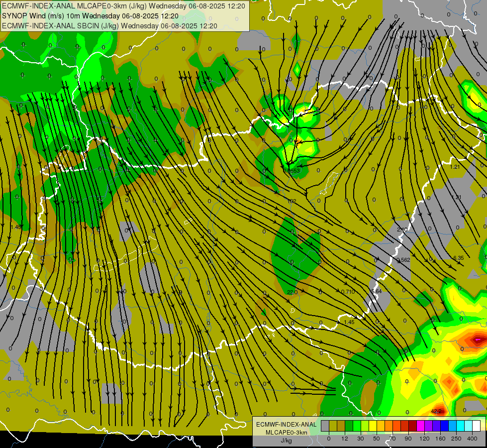Click the legend scale value 400
Viewport: 487px width, 448px height.
click(472, 439)
